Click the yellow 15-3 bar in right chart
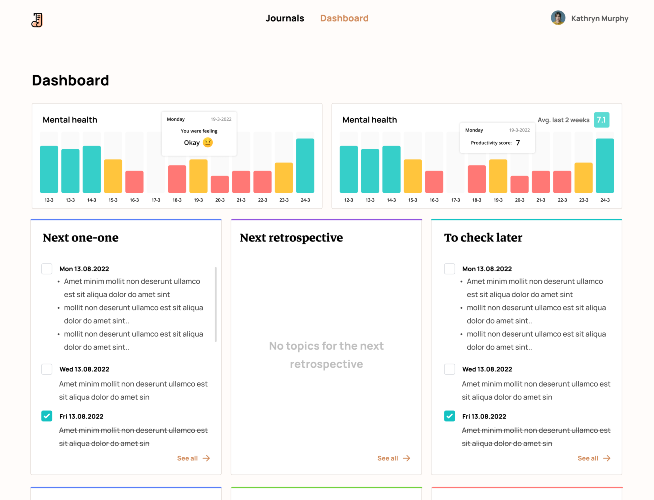This screenshot has height=500, width=654. pos(413,176)
